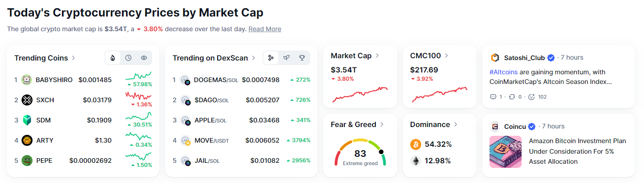Click the Bitcoin dominance icon
Viewport: 644px width, 183px height.
coord(415,144)
